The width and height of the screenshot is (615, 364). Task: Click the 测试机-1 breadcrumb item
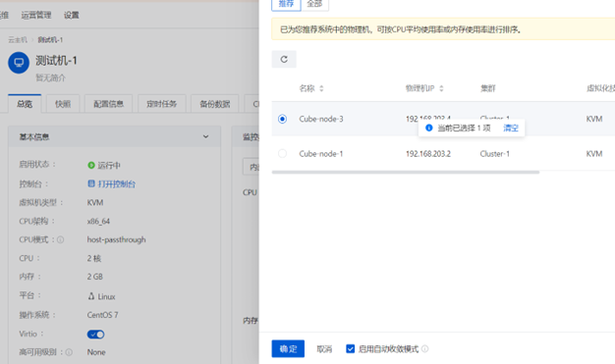pos(50,40)
